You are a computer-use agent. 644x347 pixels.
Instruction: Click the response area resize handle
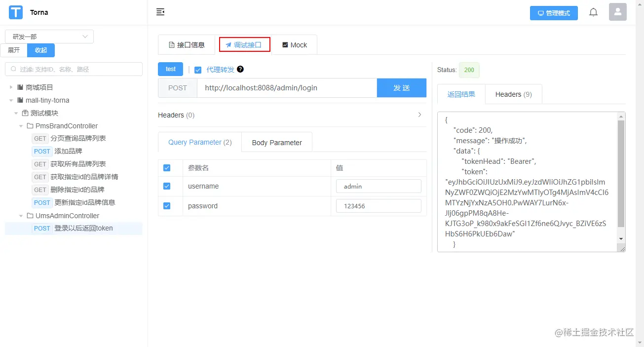pyautogui.click(x=622, y=249)
